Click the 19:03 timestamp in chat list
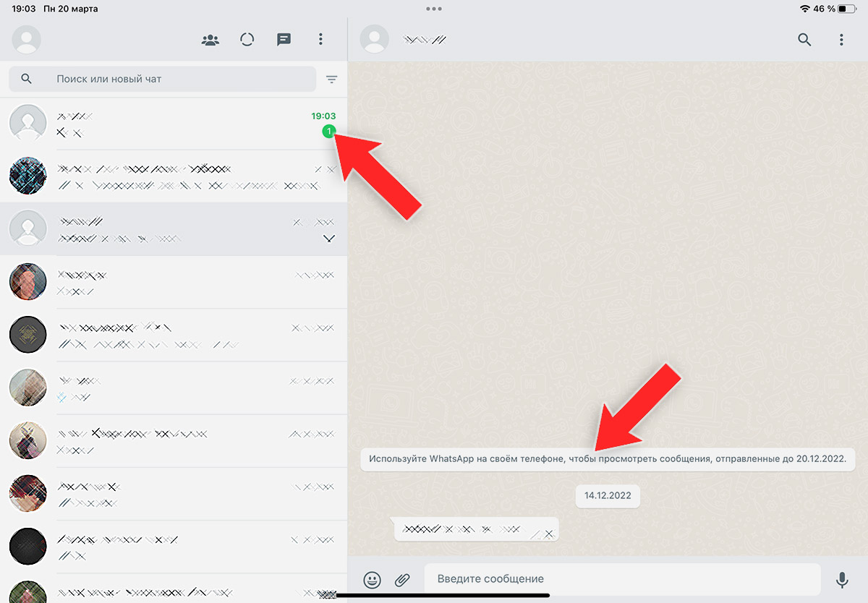Image resolution: width=868 pixels, height=603 pixels. [323, 116]
